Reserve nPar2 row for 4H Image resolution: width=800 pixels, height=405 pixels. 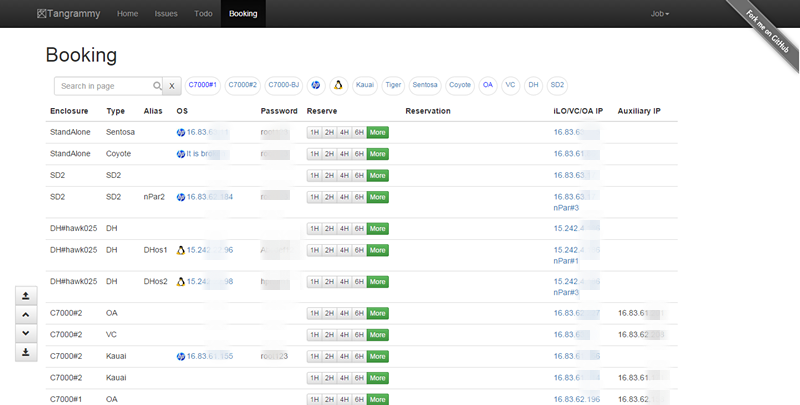[344, 197]
